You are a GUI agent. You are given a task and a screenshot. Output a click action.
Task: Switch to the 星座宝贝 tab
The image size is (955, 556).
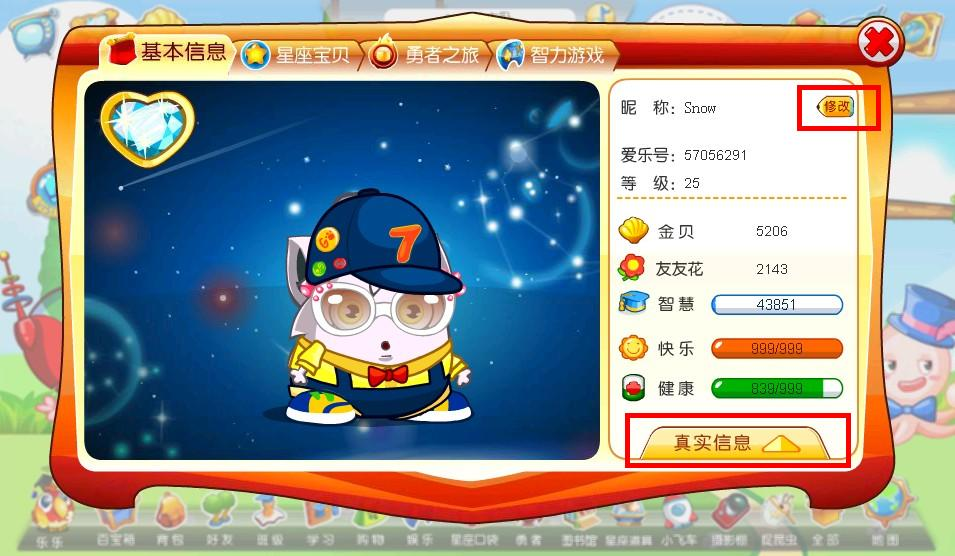[297, 55]
